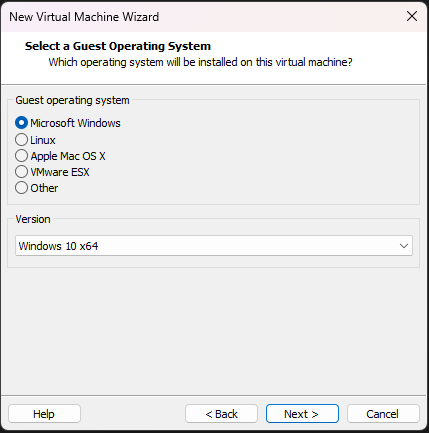The image size is (429, 433).
Task: Expand the Version dropdown chevron arrow
Action: [x=404, y=246]
